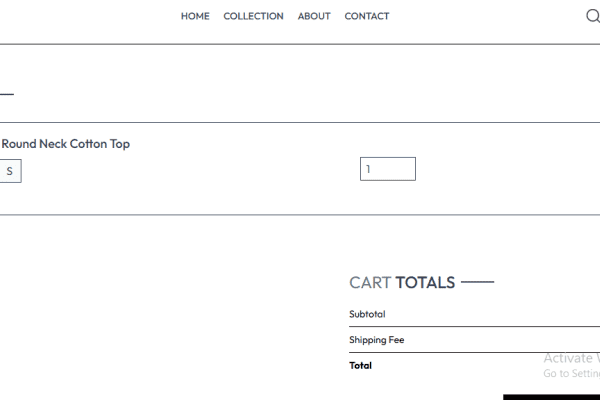Click the short dash under page heading

tap(7, 94)
